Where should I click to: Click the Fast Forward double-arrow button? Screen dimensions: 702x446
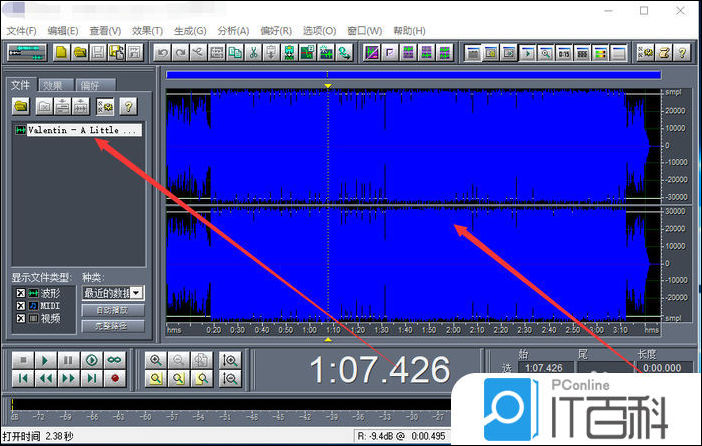tap(68, 379)
